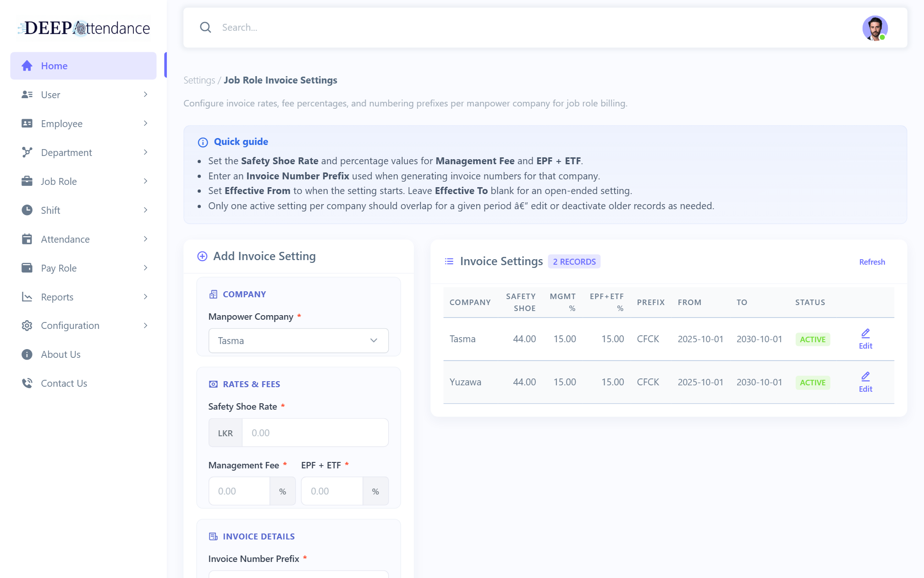Click the STATUS column header

810,302
